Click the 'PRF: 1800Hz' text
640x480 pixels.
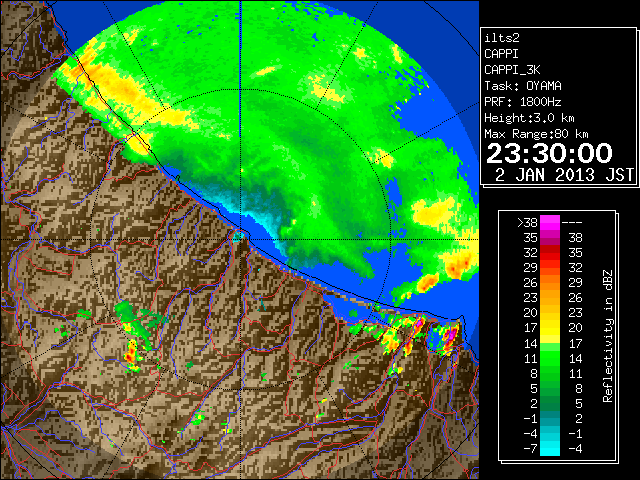523,102
